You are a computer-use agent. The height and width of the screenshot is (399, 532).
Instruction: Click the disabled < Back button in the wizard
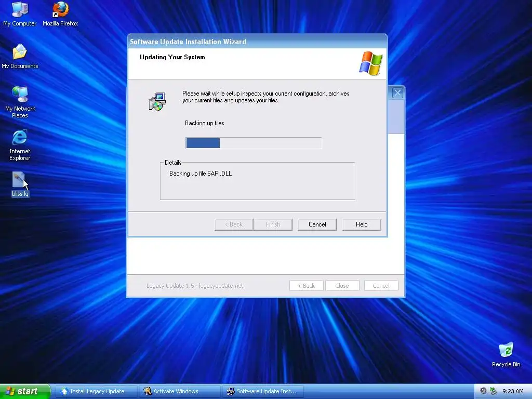tap(234, 224)
